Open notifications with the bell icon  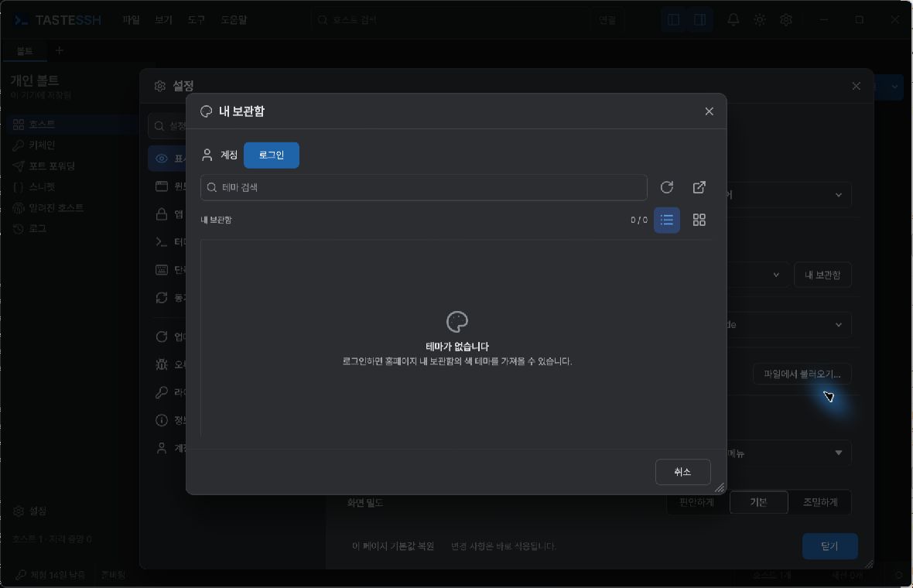pos(733,20)
